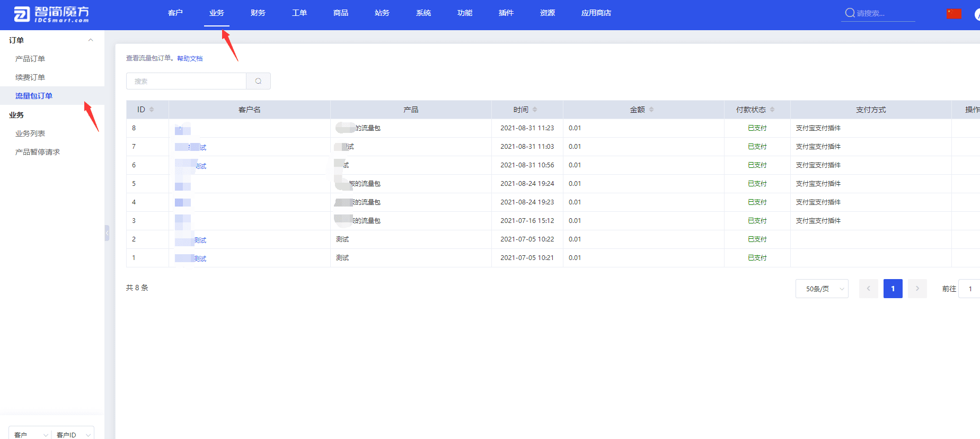Viewport: 980px width, 439px height.
Task: Click 支付宝支付插件 in row ID 3
Action: pyautogui.click(x=818, y=221)
